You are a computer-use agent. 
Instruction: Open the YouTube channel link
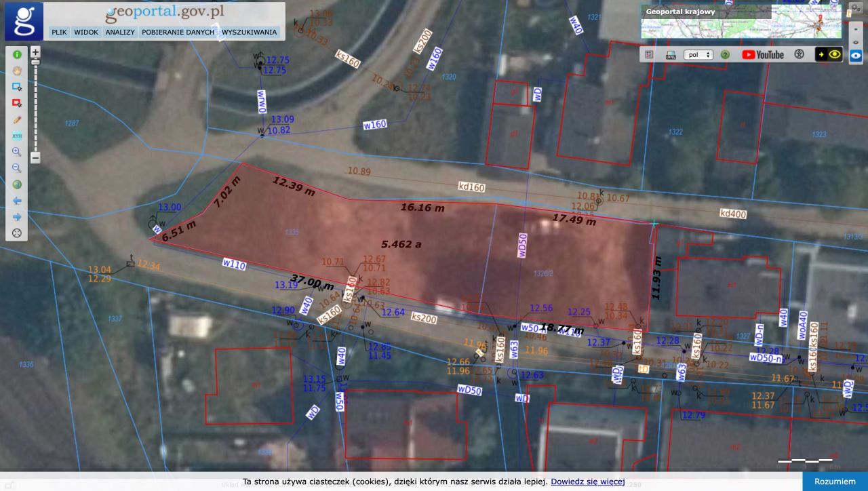click(763, 54)
